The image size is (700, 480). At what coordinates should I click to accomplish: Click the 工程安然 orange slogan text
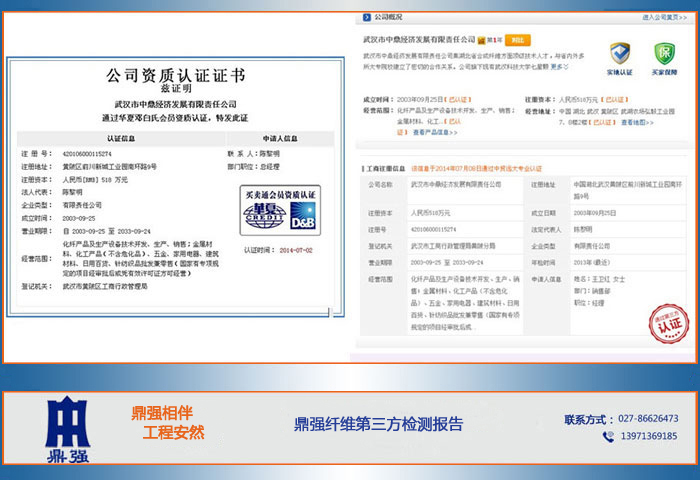pos(174,432)
